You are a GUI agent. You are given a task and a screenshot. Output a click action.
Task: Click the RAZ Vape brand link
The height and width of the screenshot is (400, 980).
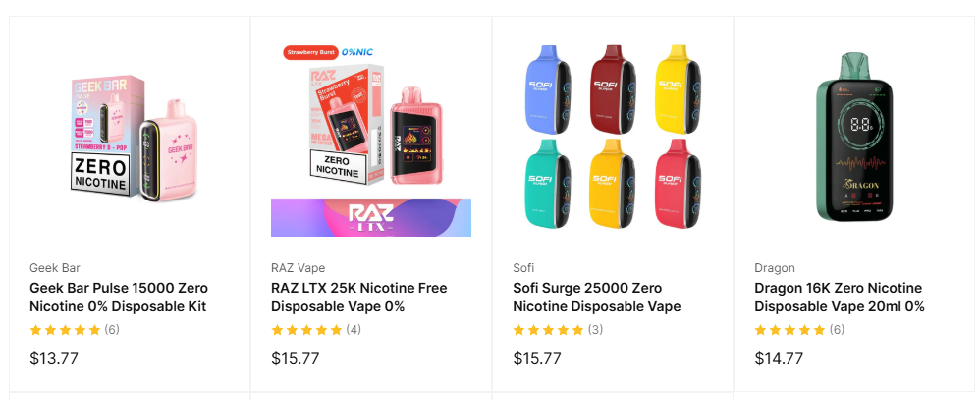(299, 268)
